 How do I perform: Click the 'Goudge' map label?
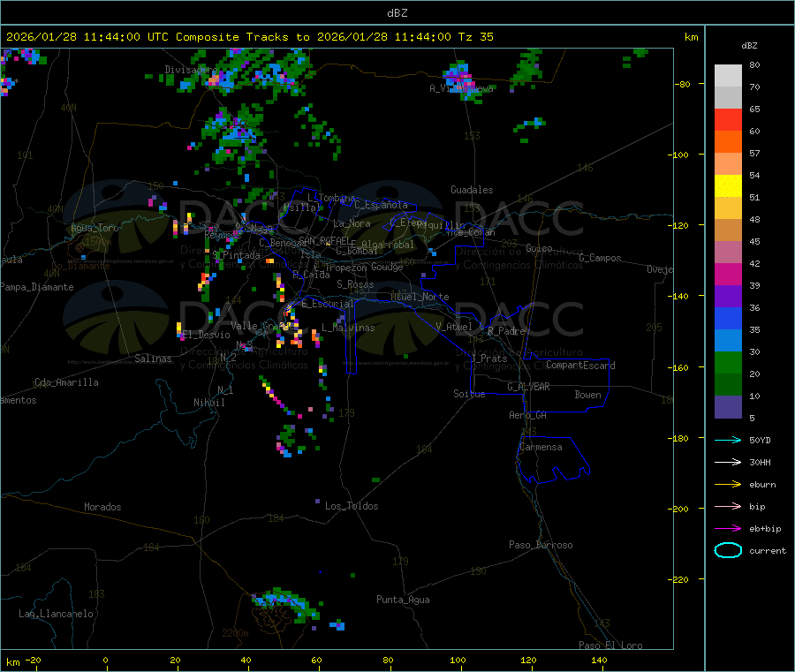(x=387, y=267)
